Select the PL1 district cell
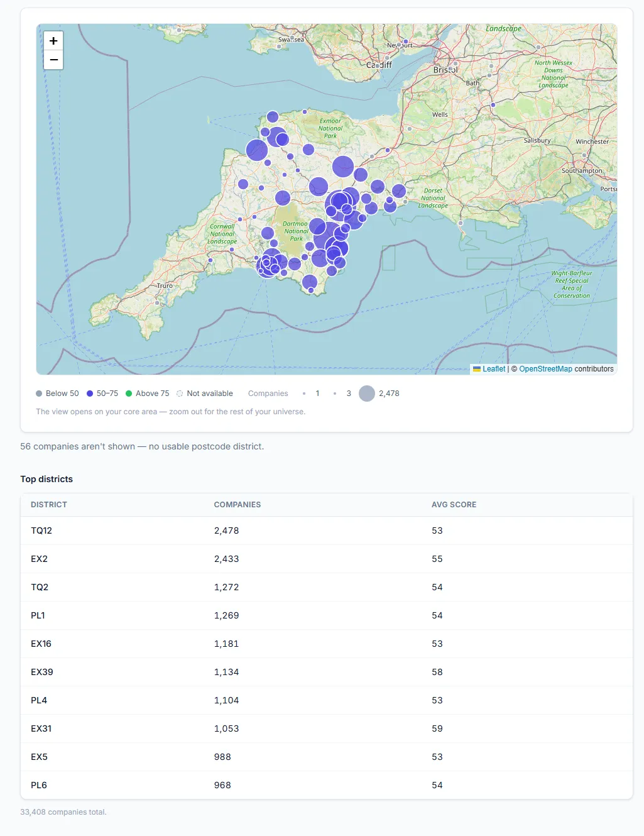Screen dimensions: 644x836 (x=38, y=615)
